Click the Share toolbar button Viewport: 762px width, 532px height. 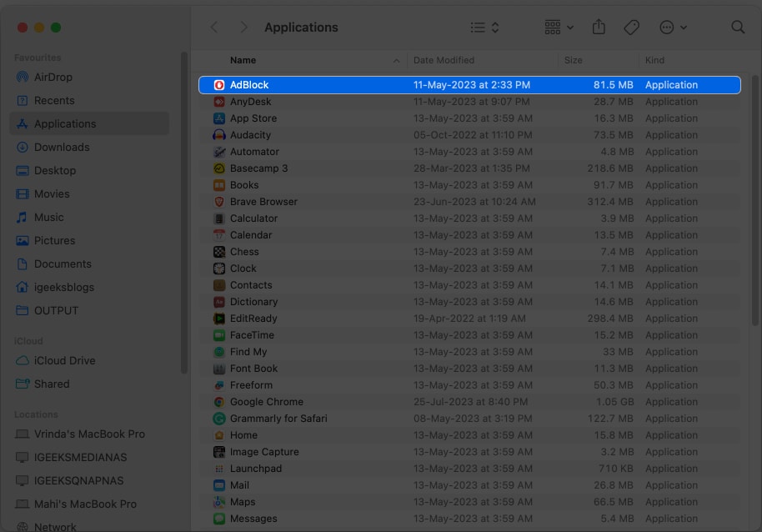click(x=599, y=27)
